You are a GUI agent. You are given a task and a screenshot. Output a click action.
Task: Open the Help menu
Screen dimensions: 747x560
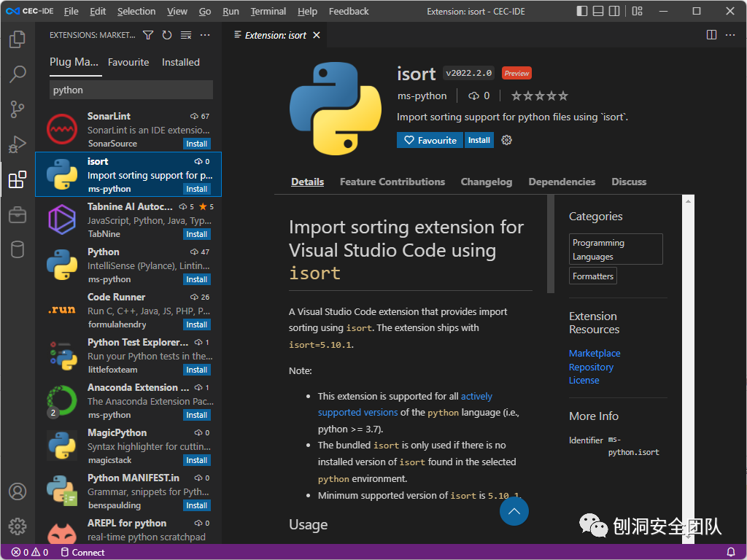(307, 11)
